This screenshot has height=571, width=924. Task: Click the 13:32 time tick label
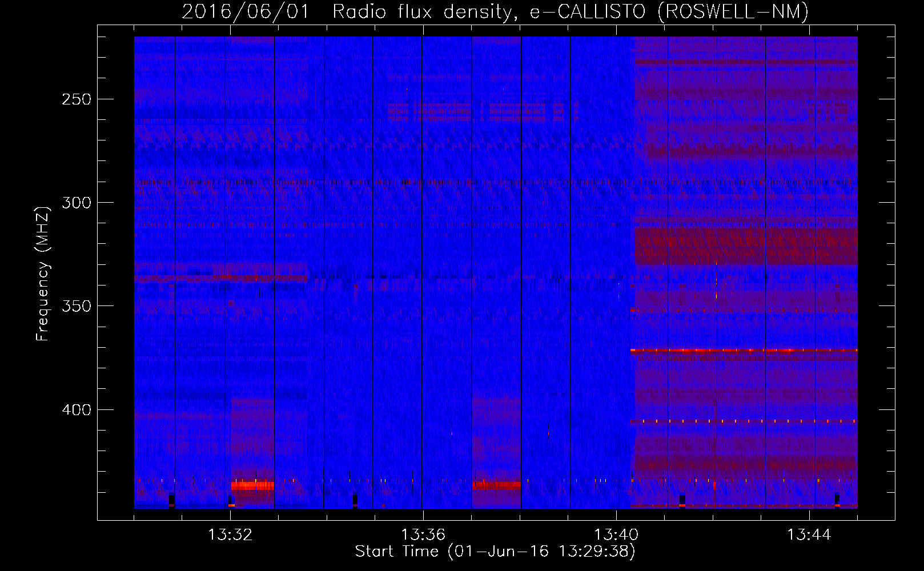pyautogui.click(x=230, y=535)
